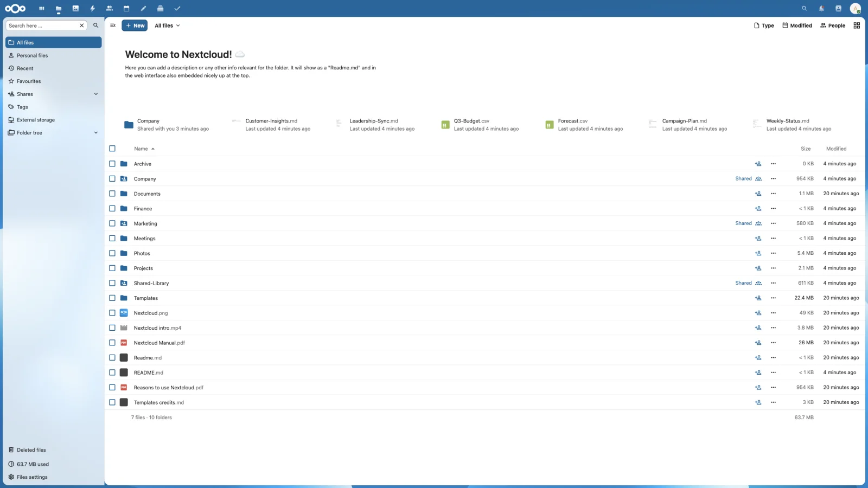
Task: Open External storage view
Action: 54,120
